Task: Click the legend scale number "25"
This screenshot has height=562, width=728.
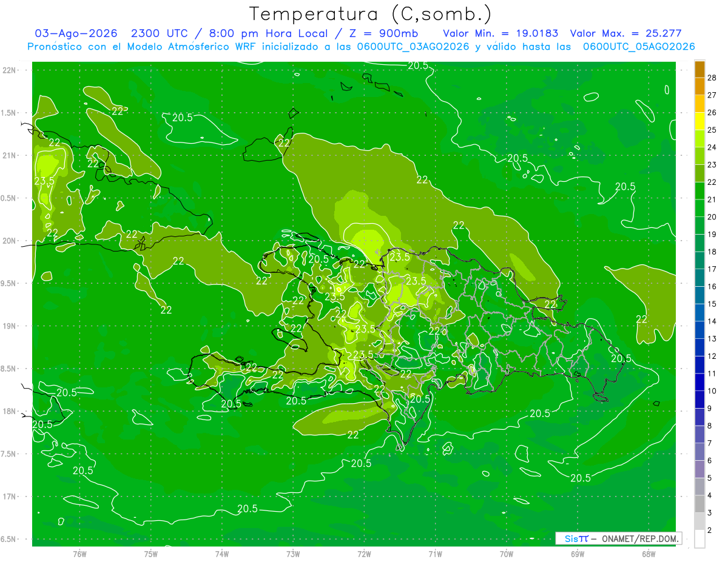Action: pyautogui.click(x=712, y=130)
